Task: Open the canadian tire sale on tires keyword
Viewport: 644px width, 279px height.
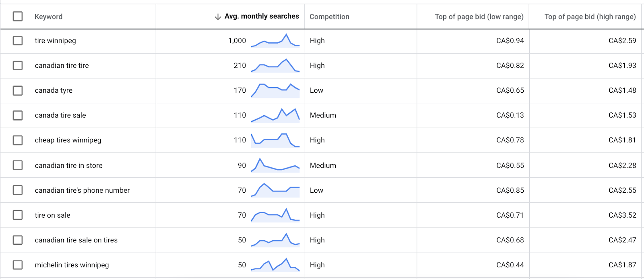Action: point(76,240)
